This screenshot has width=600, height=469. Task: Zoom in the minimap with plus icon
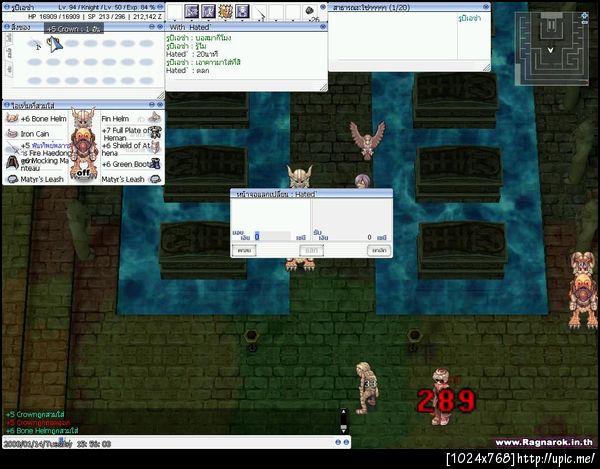pos(584,16)
